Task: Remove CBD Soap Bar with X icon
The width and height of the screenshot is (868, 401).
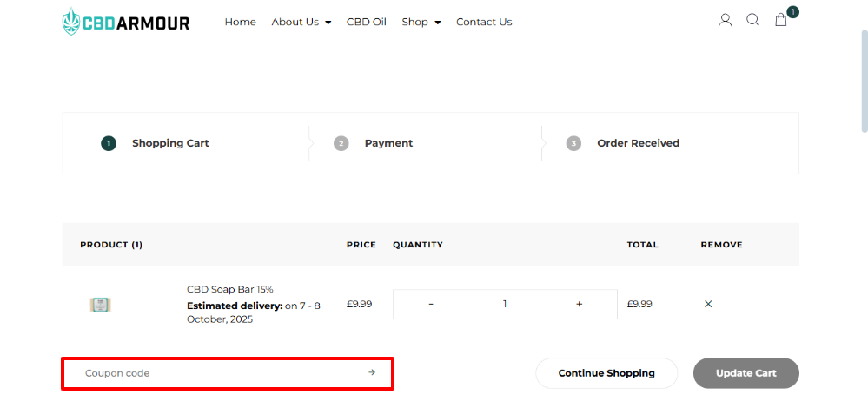Action: [x=708, y=304]
